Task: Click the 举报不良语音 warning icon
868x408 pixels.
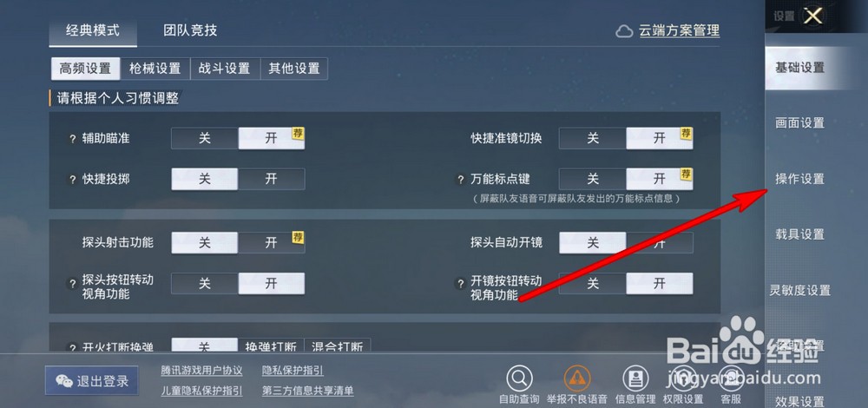Action: pyautogui.click(x=577, y=378)
